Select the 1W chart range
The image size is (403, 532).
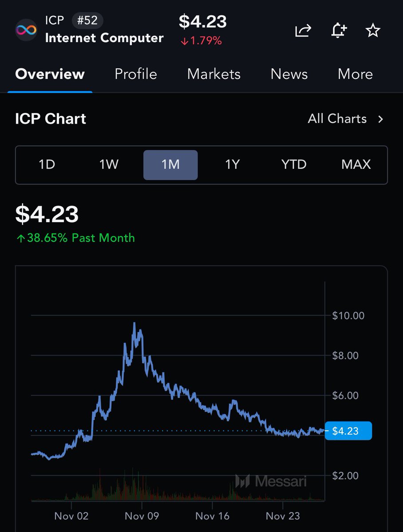pyautogui.click(x=109, y=164)
